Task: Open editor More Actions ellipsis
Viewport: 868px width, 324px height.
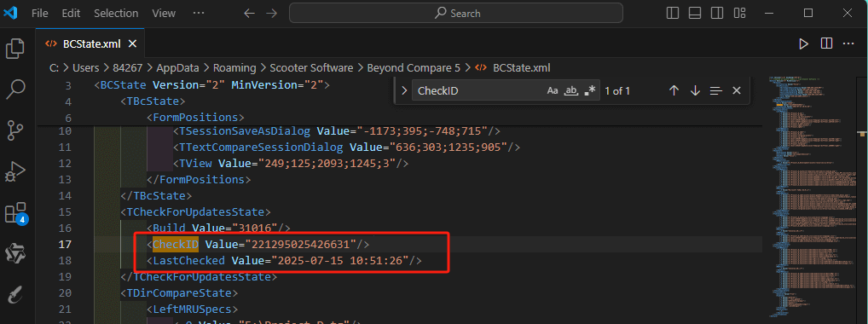Action: tap(848, 43)
